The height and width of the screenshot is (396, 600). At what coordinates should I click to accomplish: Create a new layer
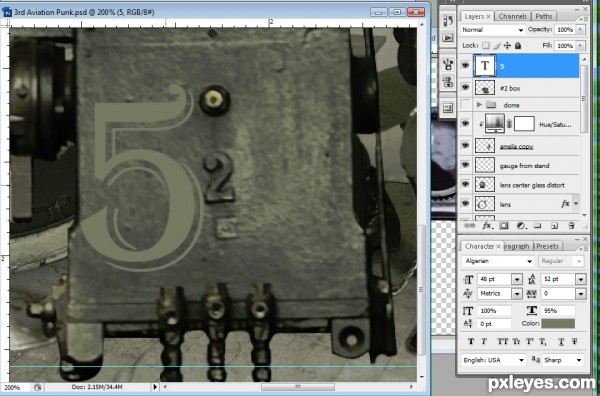(x=554, y=226)
